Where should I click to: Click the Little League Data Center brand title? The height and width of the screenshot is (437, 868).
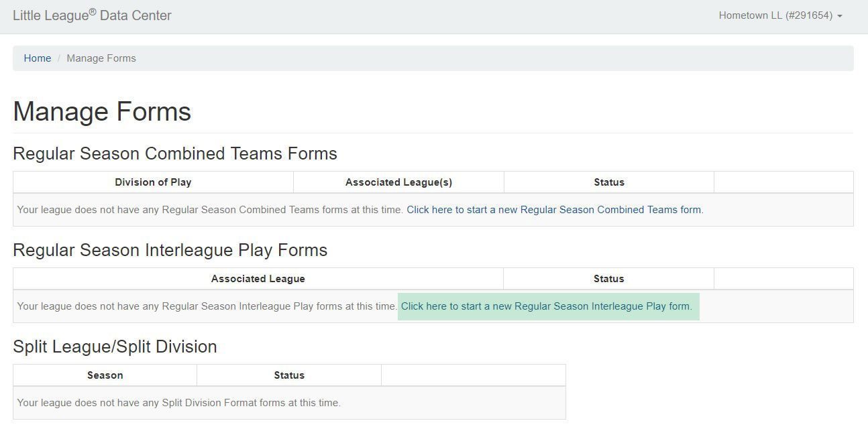click(92, 15)
